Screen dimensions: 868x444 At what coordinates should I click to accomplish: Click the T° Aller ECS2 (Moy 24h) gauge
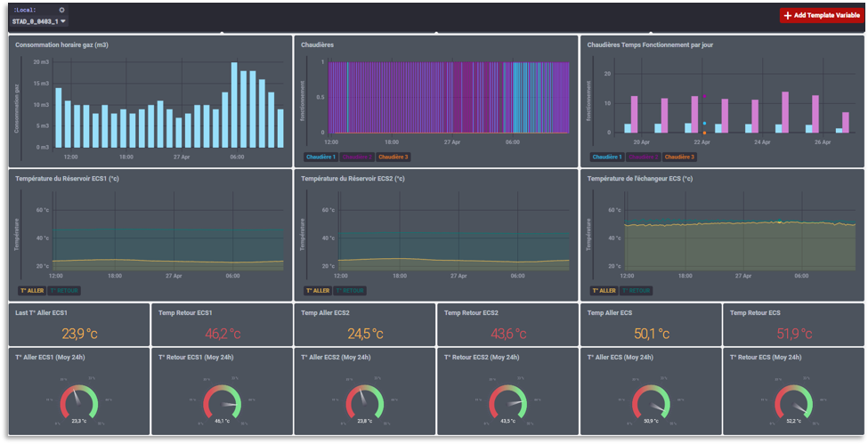tap(365, 401)
